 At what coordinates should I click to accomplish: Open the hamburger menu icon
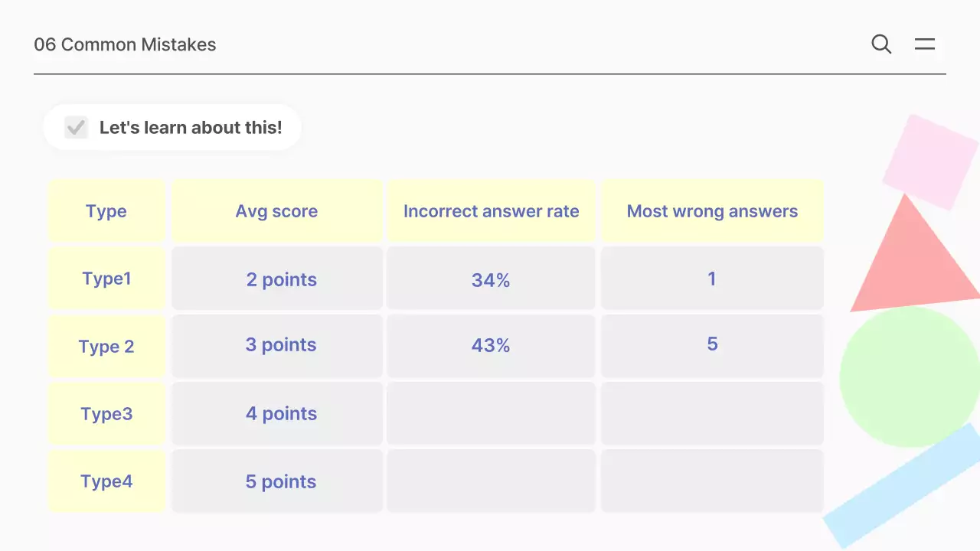(x=925, y=44)
